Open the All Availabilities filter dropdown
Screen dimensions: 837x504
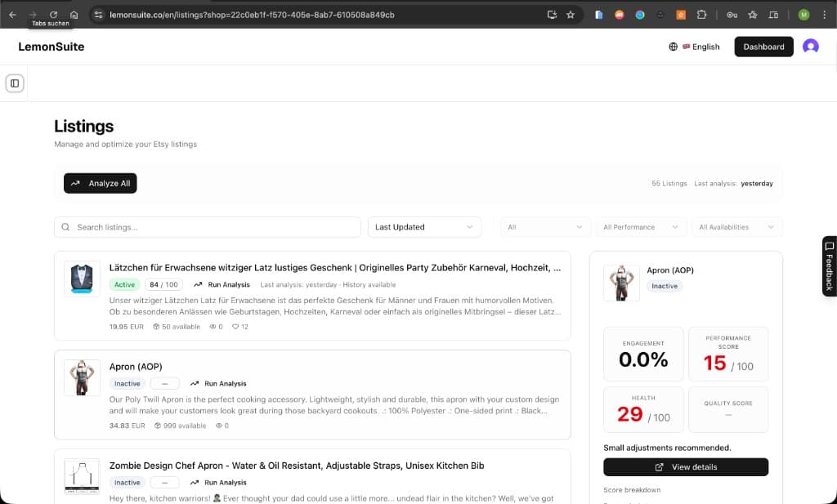[x=736, y=227]
